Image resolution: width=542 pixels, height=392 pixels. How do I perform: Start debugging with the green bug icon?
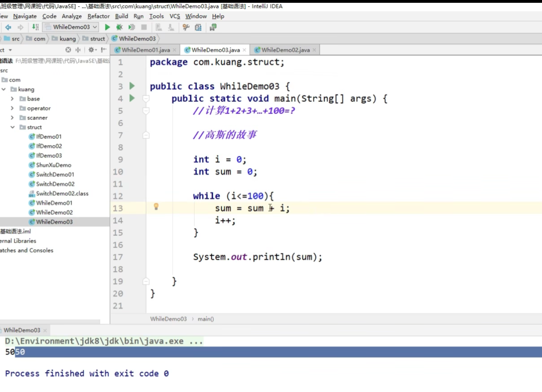[x=119, y=27]
